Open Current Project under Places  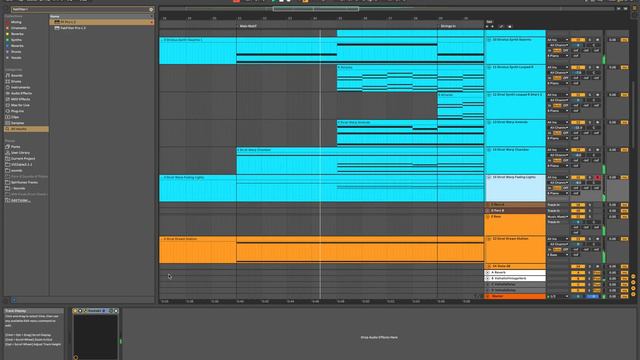pyautogui.click(x=23, y=158)
